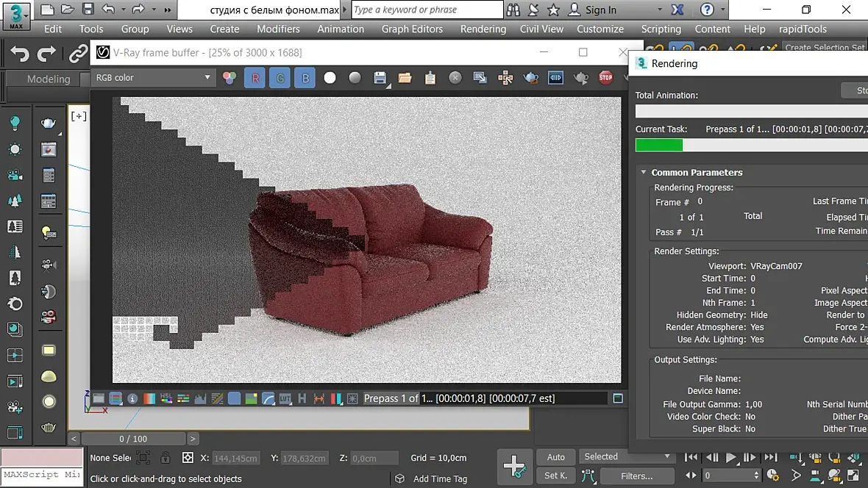Screen dimensions: 868x488
Task: Open the Selected key filter dropdown
Action: coord(627,456)
